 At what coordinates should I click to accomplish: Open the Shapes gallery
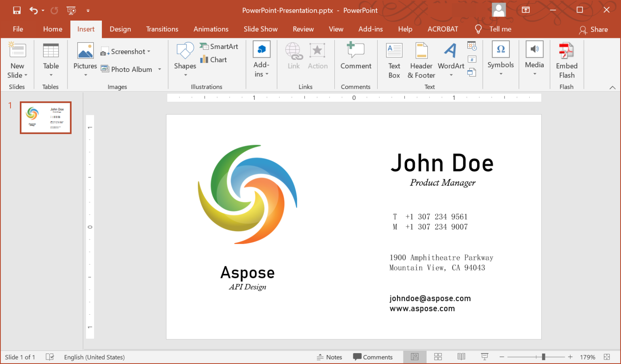click(185, 59)
